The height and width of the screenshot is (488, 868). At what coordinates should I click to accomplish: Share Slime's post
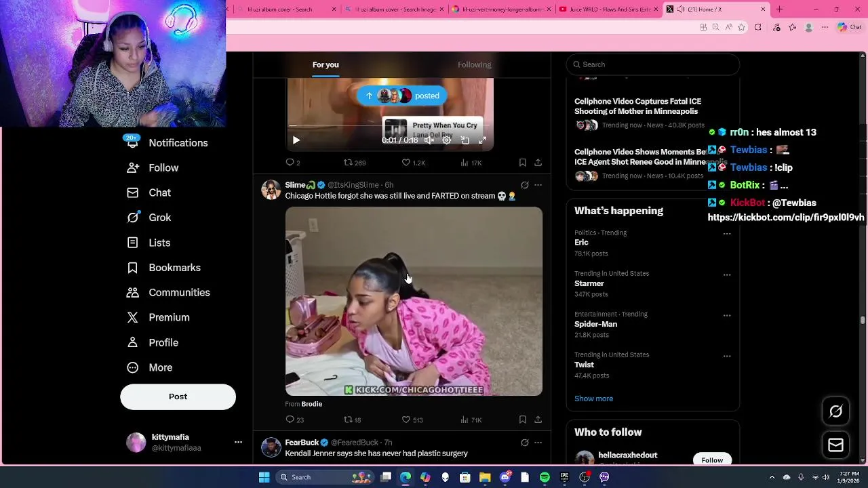tap(538, 420)
